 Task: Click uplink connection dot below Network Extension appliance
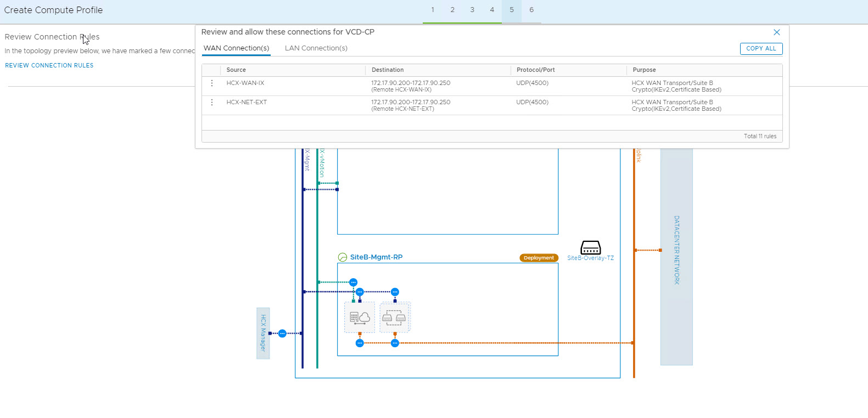395,343
